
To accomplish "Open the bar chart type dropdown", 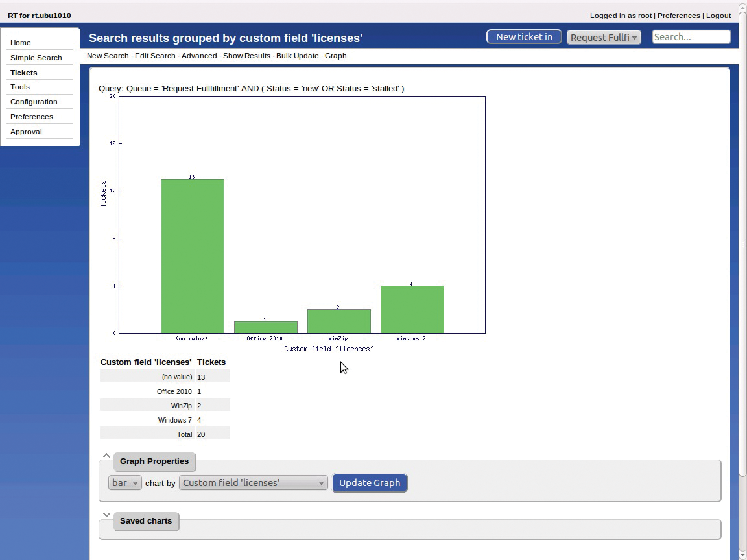I will 124,483.
